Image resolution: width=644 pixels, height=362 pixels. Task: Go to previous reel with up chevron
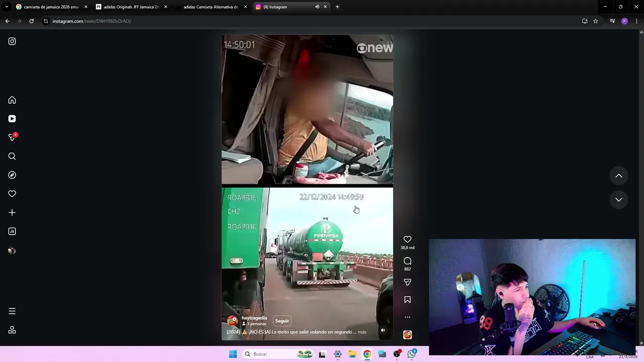(619, 176)
